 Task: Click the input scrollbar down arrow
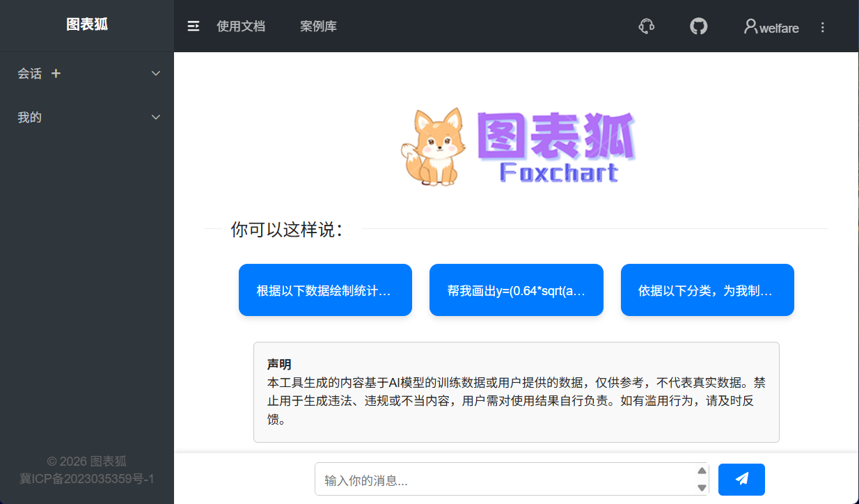702,488
